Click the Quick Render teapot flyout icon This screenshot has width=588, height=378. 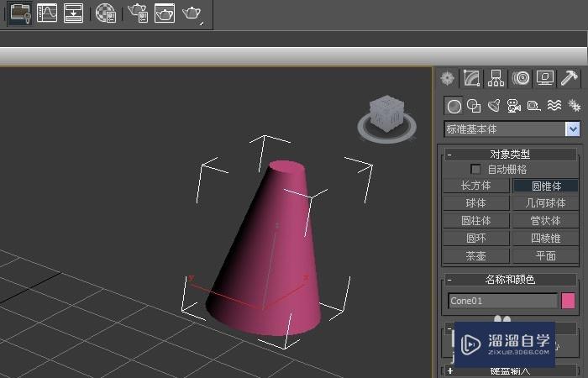coord(192,13)
